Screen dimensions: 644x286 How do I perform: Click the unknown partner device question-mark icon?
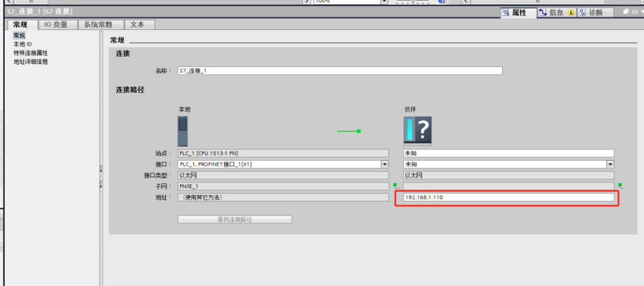[417, 131]
